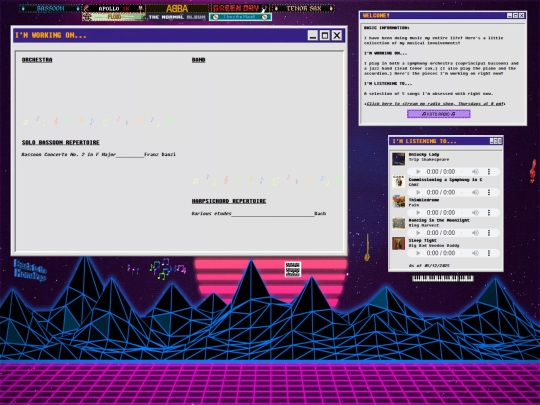
Task: Click the Sleep Tight song title
Action: pos(423,240)
